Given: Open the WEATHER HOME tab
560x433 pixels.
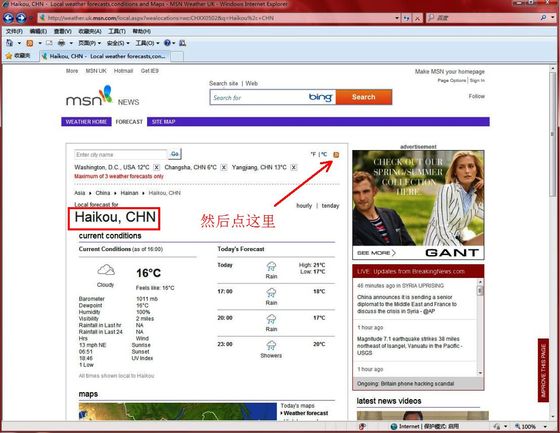Looking at the screenshot, I should click(x=86, y=122).
